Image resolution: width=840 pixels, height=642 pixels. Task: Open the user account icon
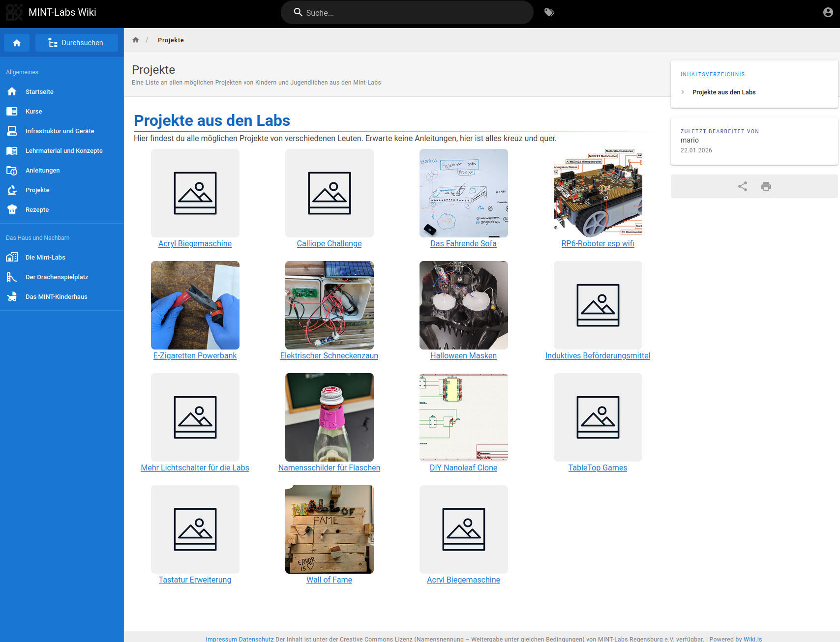pyautogui.click(x=828, y=13)
